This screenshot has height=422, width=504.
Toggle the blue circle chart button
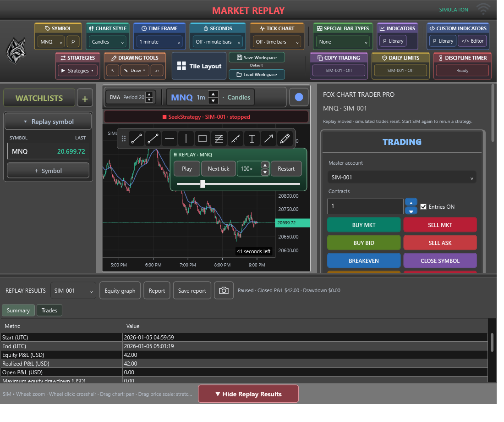click(x=299, y=97)
